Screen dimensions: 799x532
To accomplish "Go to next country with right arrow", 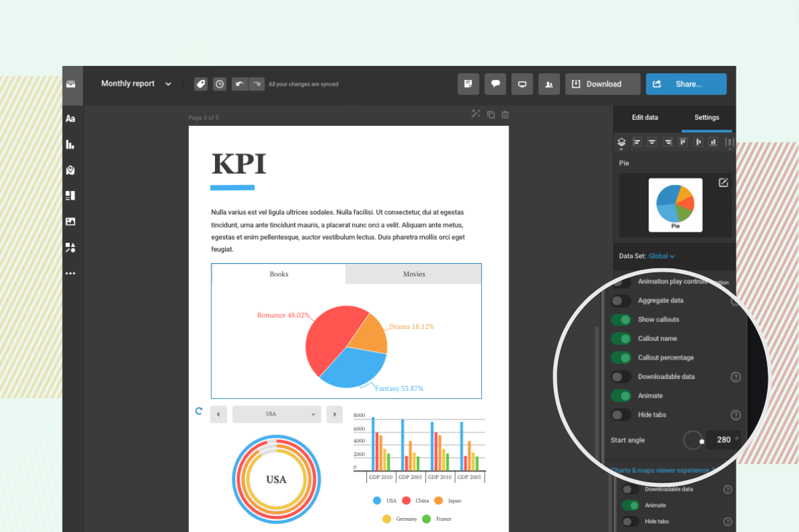I will pyautogui.click(x=334, y=414).
